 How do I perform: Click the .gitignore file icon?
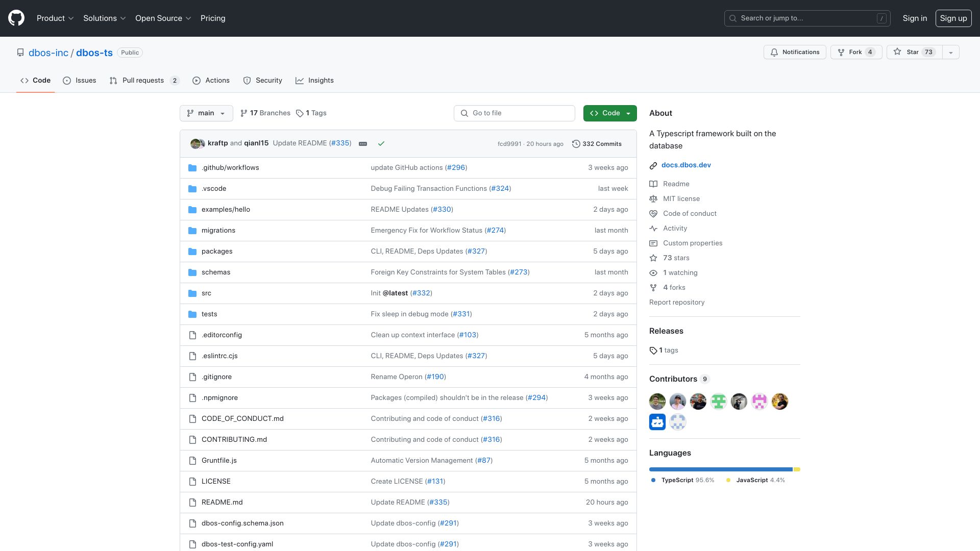coord(192,377)
